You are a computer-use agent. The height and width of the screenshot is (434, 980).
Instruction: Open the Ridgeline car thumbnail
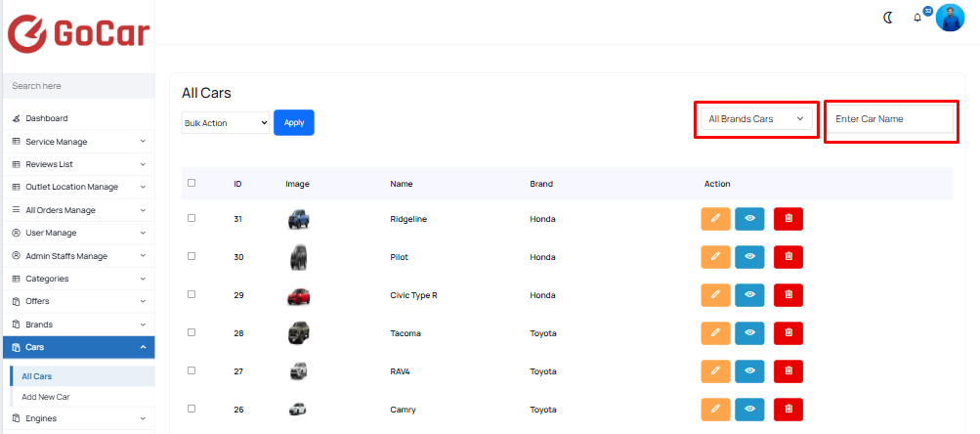(x=298, y=220)
